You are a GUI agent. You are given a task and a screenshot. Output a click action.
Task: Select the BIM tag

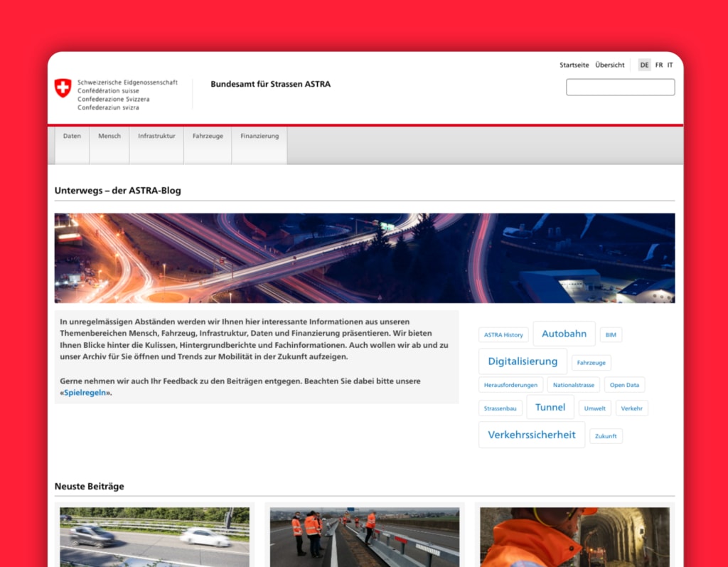click(611, 334)
